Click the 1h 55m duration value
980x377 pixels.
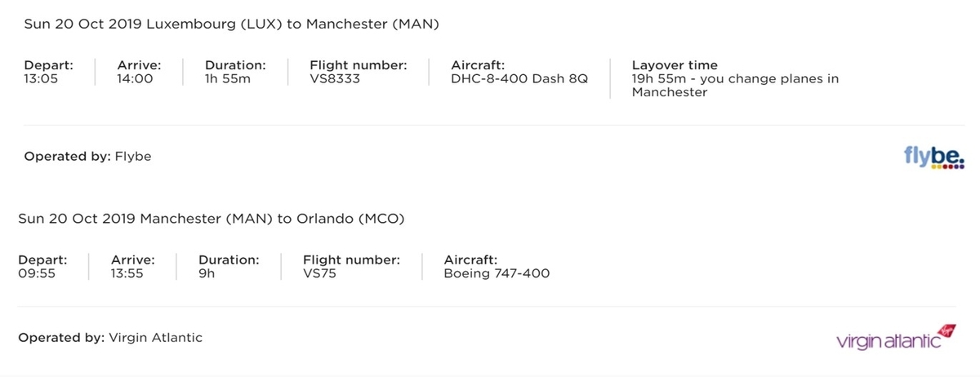[x=228, y=79]
